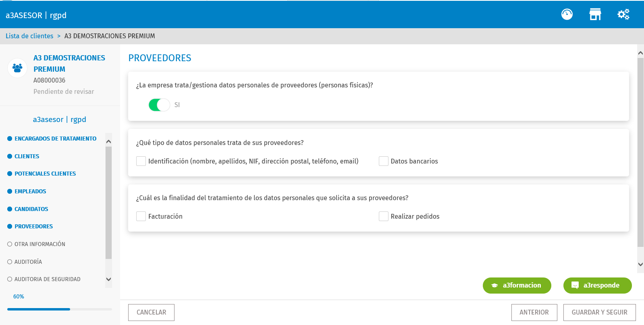Open a3formacion help button

(x=517, y=286)
